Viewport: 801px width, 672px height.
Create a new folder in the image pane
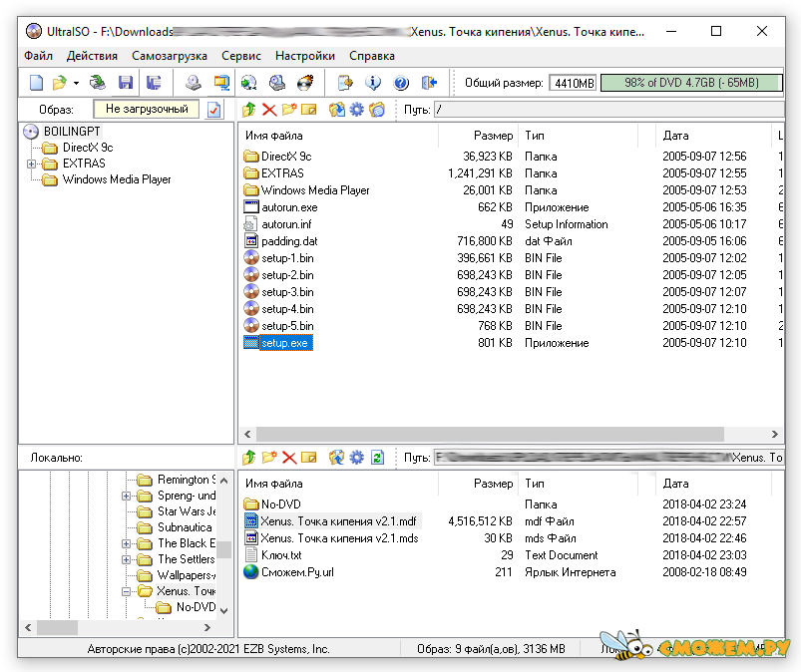(x=289, y=110)
